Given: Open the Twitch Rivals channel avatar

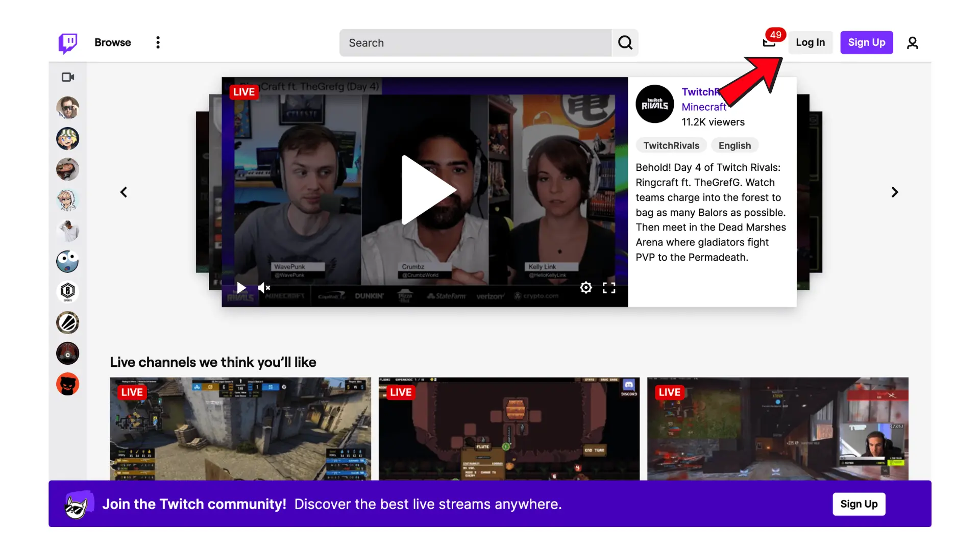Looking at the screenshot, I should point(655,104).
